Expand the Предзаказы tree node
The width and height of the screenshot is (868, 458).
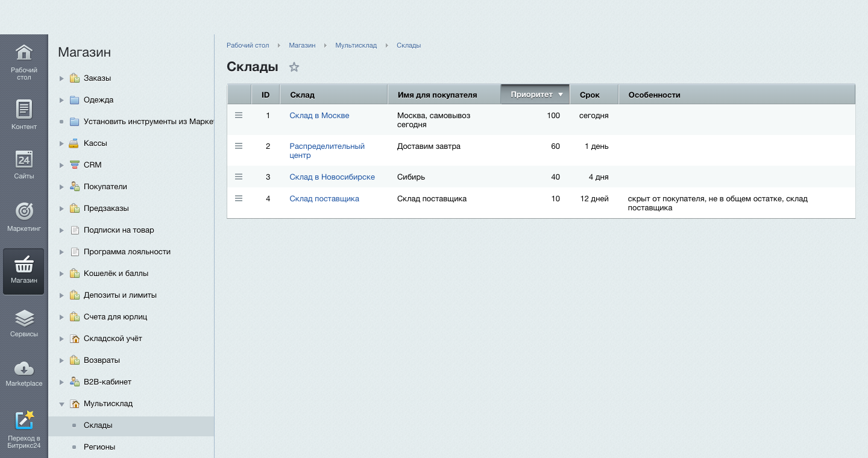tap(61, 209)
